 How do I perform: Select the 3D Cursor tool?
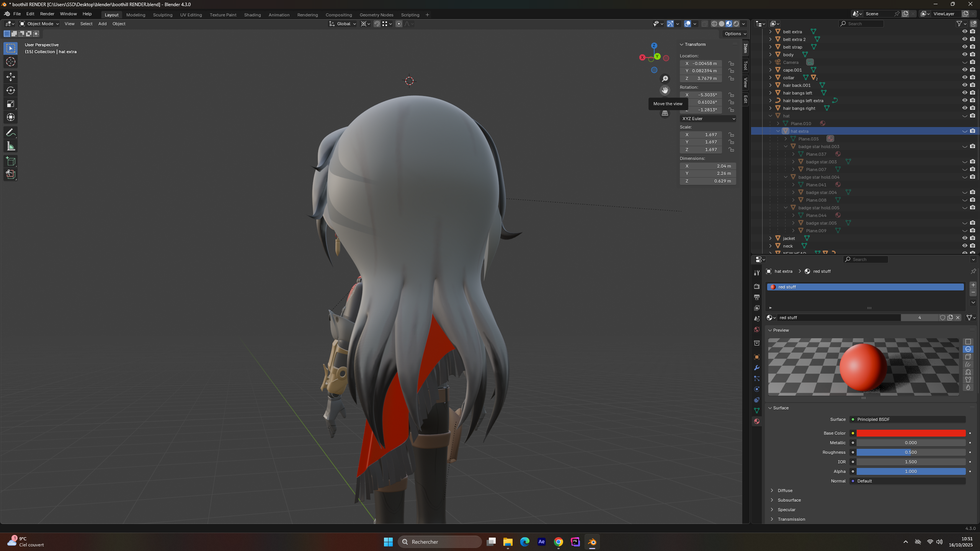point(11,62)
